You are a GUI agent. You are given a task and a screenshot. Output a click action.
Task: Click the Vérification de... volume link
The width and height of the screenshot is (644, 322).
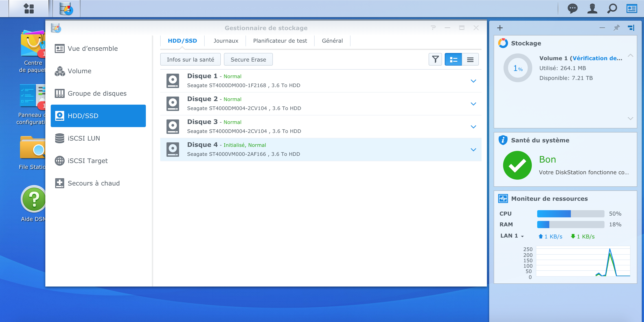[597, 58]
